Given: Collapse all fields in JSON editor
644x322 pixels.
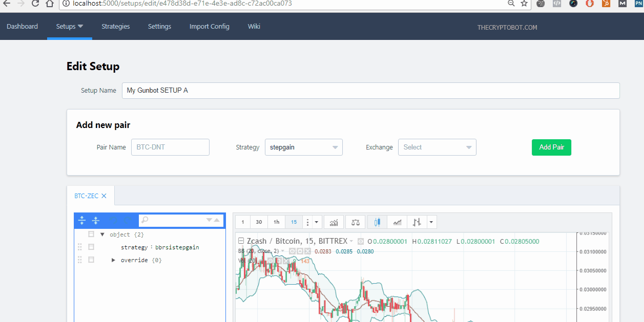Looking at the screenshot, I should (x=96, y=221).
